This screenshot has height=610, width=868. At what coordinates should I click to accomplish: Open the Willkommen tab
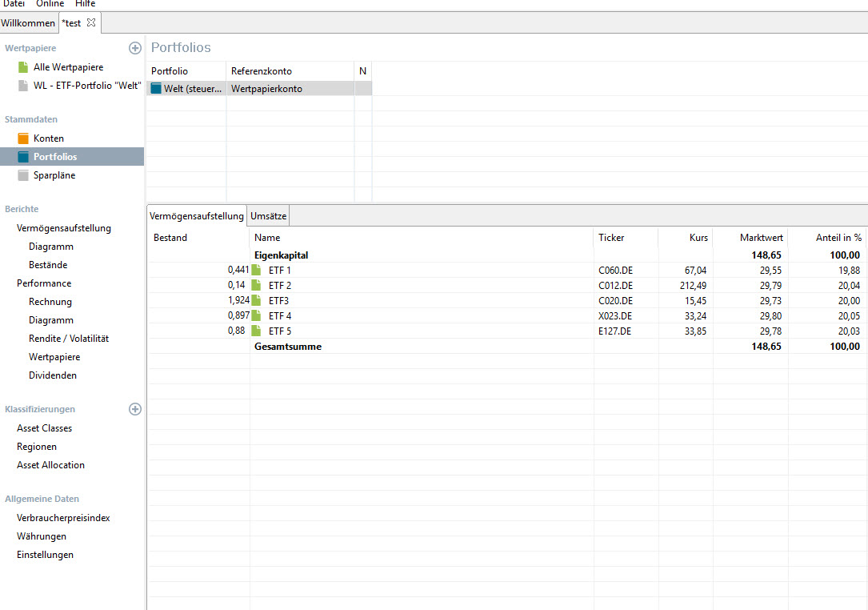click(28, 23)
